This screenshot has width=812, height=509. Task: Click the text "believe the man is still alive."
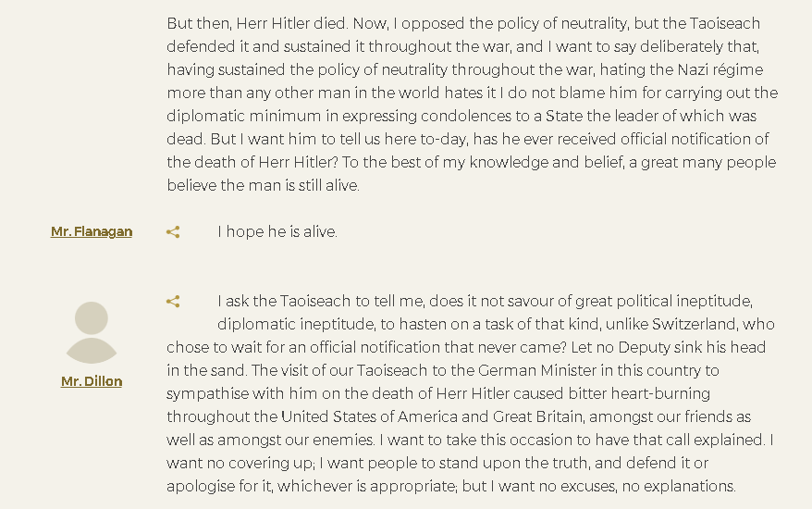click(x=263, y=186)
